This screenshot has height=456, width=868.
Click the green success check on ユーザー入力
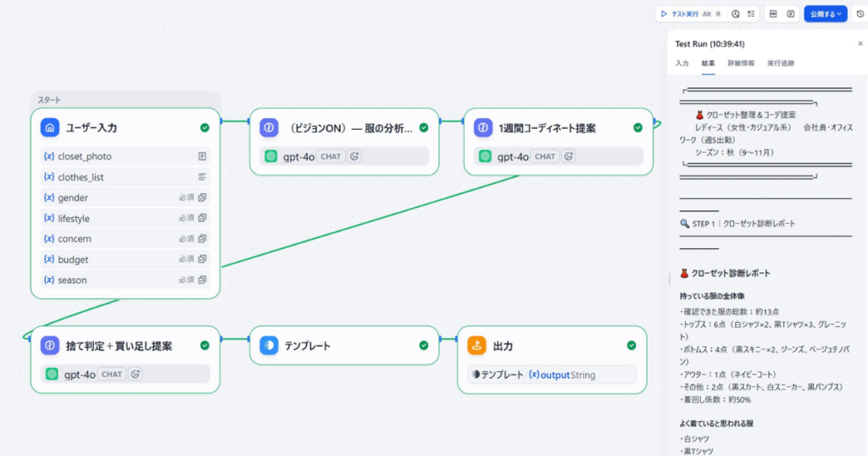point(205,128)
